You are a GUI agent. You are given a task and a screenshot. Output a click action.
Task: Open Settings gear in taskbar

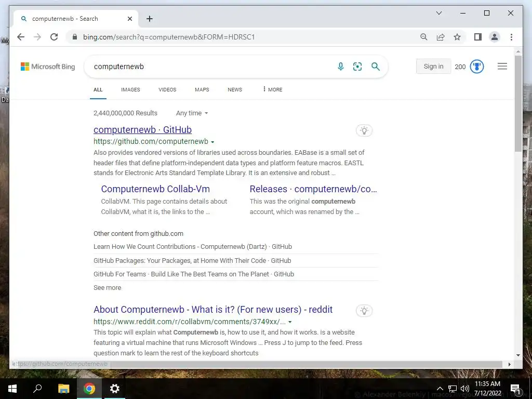115,389
